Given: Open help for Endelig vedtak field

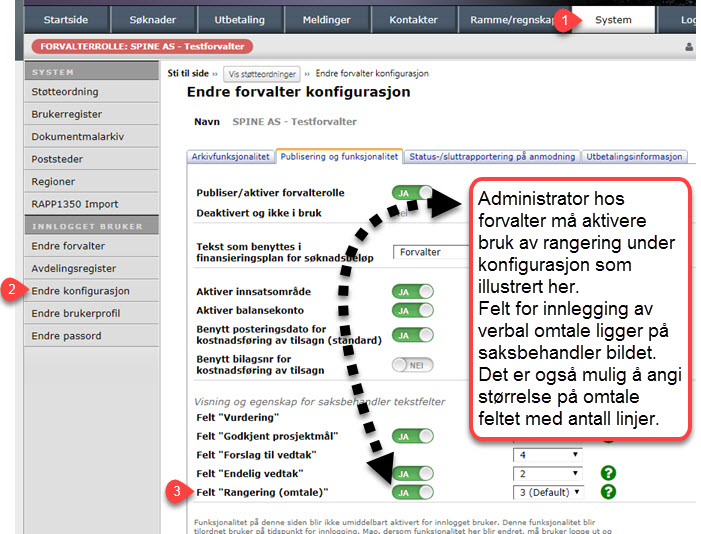Looking at the screenshot, I should coord(608,473).
